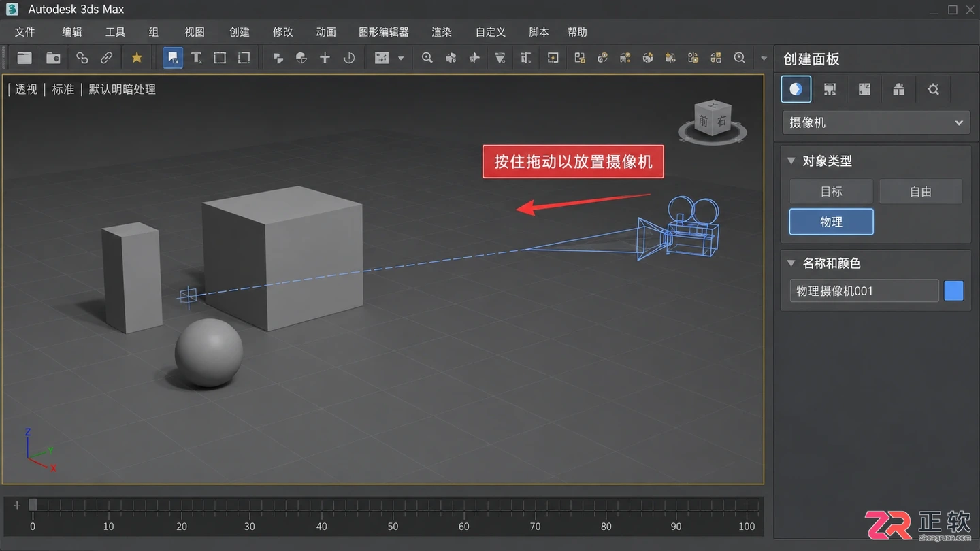Image resolution: width=980 pixels, height=551 pixels.
Task: Open the 视图 menu
Action: 195,32
